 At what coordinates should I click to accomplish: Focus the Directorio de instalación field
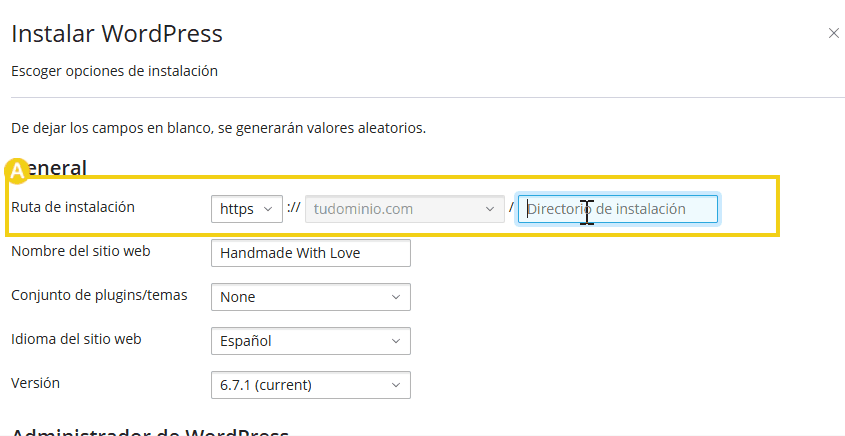point(618,209)
